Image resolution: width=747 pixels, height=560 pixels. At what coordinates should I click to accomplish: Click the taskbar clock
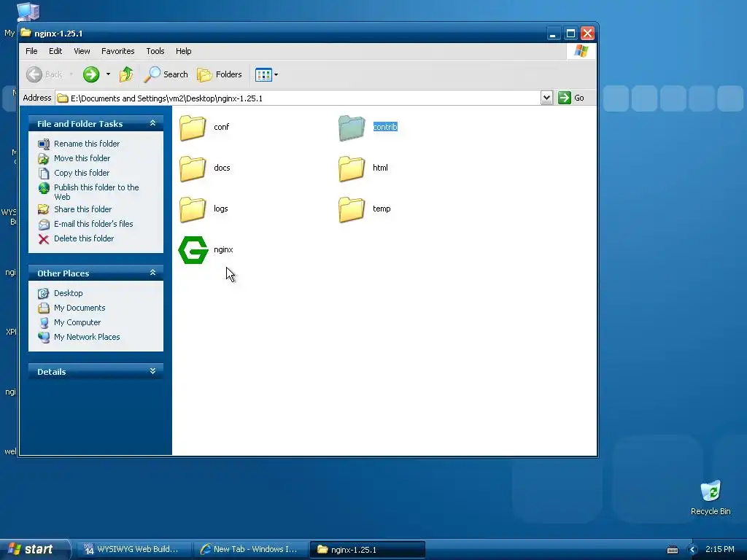(x=720, y=550)
